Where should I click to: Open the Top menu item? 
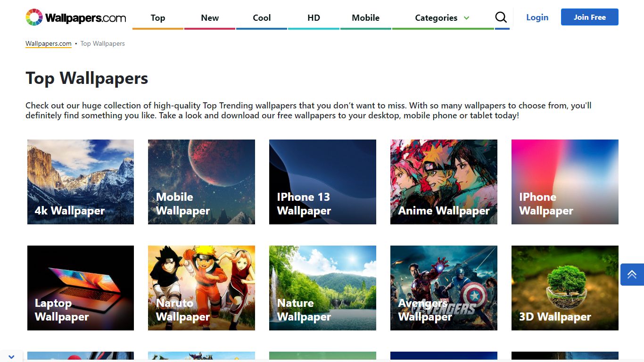(x=158, y=18)
